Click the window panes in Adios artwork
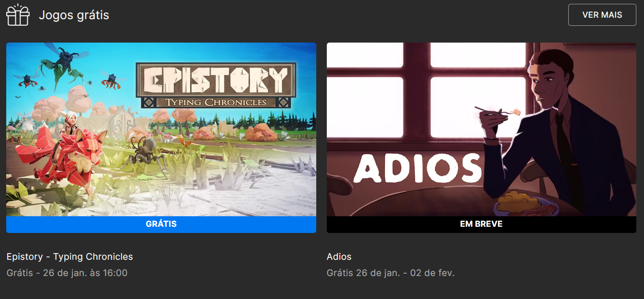This screenshot has height=299, width=644. (426, 91)
